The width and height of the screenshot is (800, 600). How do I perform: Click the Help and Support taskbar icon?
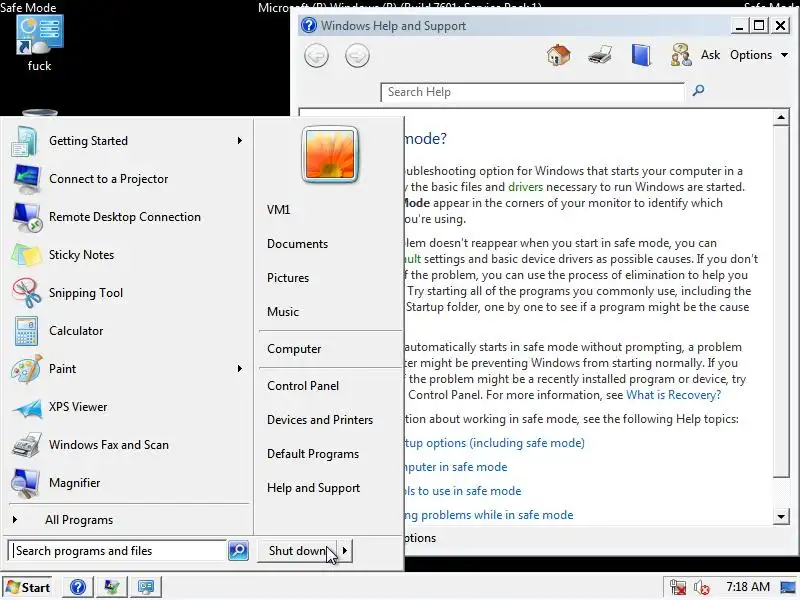tap(78, 587)
